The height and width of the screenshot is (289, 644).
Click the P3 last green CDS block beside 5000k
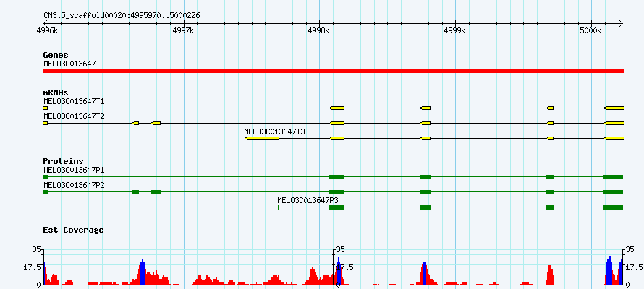click(613, 207)
